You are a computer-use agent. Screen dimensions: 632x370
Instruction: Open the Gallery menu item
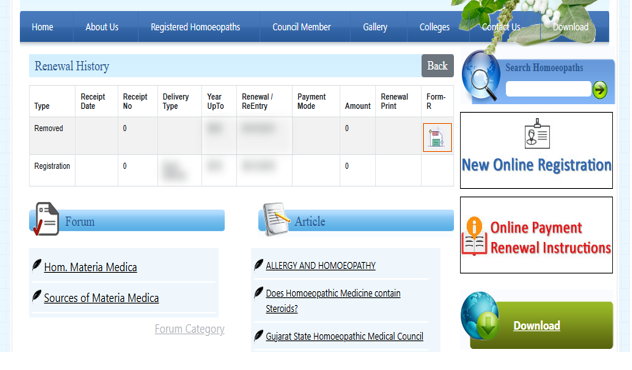(x=375, y=27)
